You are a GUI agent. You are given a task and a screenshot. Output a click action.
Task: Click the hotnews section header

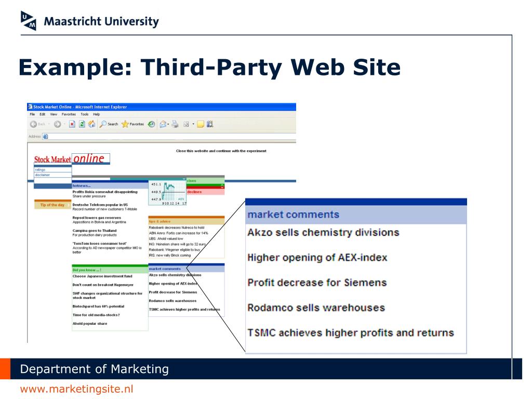coord(110,185)
